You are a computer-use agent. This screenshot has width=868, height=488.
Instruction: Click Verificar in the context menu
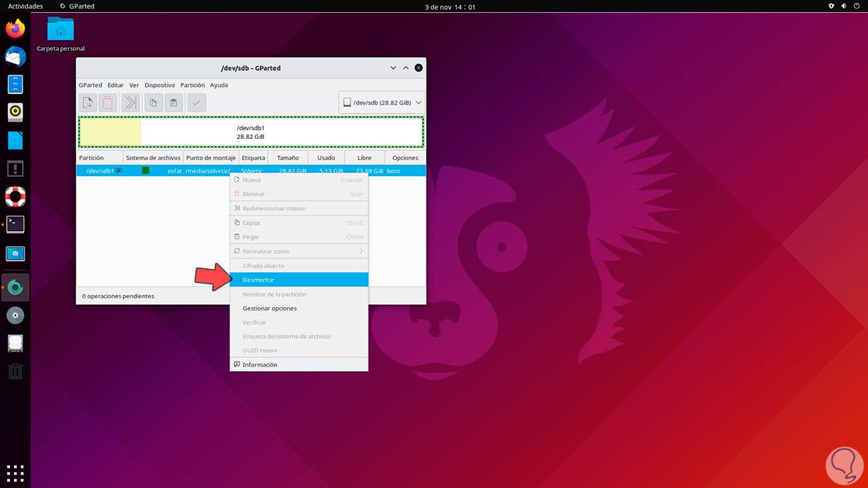coord(299,322)
